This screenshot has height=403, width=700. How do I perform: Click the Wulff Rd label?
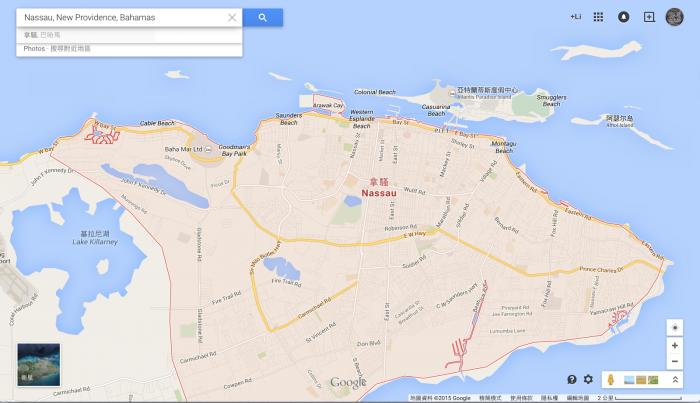click(x=414, y=191)
